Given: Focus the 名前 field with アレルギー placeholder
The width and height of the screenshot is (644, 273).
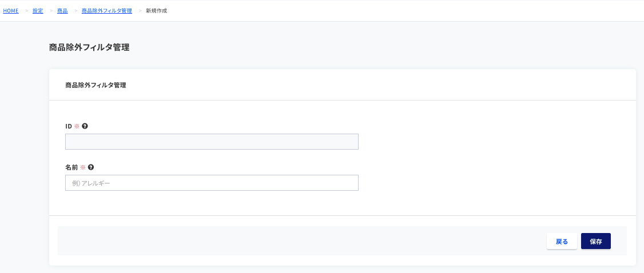Looking at the screenshot, I should [x=212, y=183].
